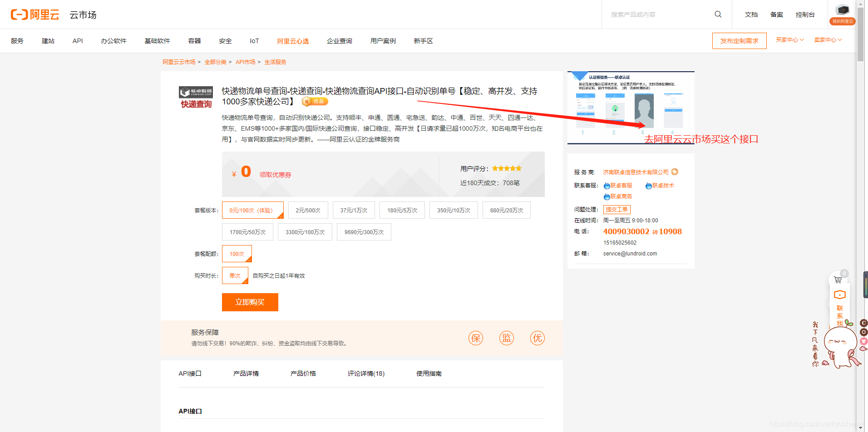868x432 pixels.
Task: Click the 监 supervision circle icon
Action: tap(507, 338)
